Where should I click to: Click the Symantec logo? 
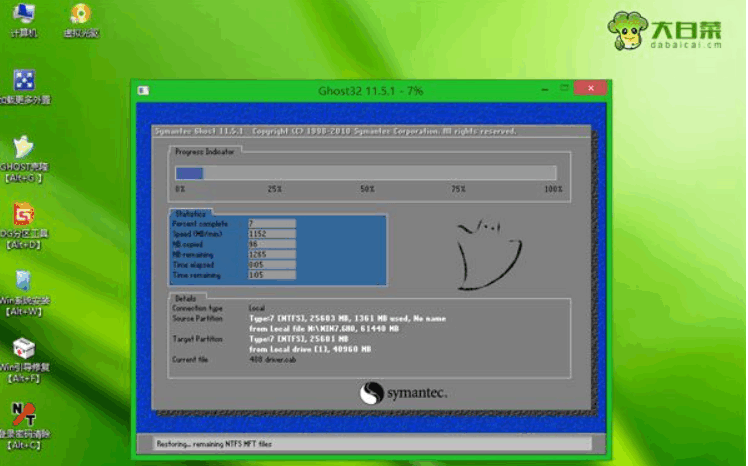(403, 393)
